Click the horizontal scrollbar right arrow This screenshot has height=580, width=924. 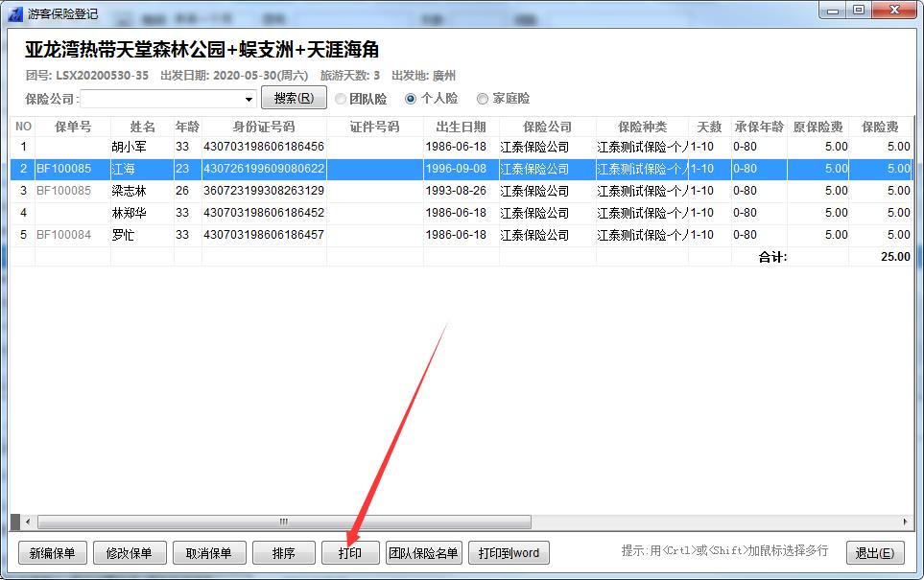click(907, 522)
